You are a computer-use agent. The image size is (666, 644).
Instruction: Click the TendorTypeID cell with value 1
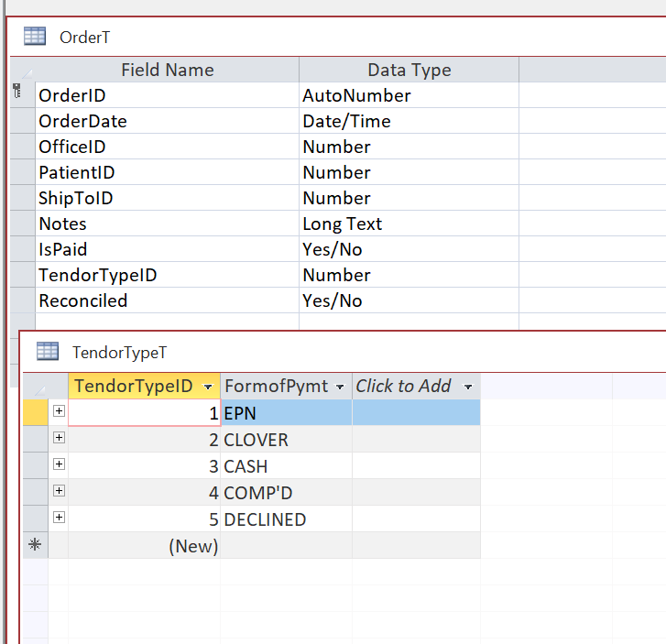tap(144, 412)
